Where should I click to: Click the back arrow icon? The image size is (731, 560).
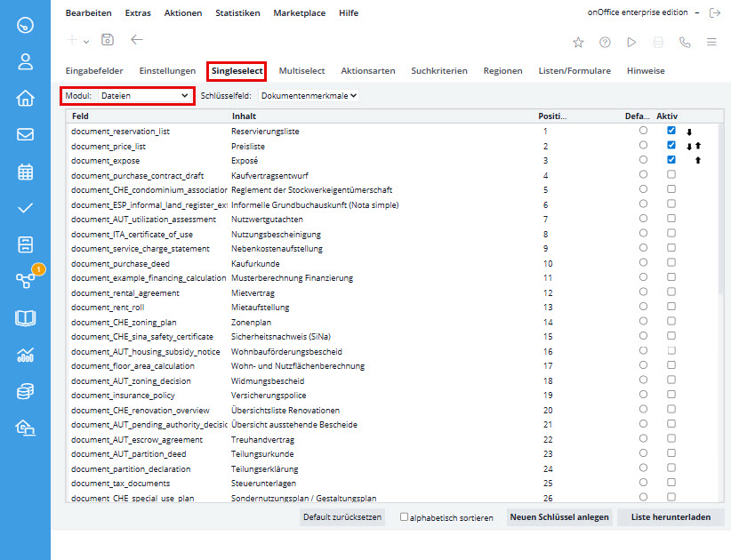pyautogui.click(x=136, y=40)
